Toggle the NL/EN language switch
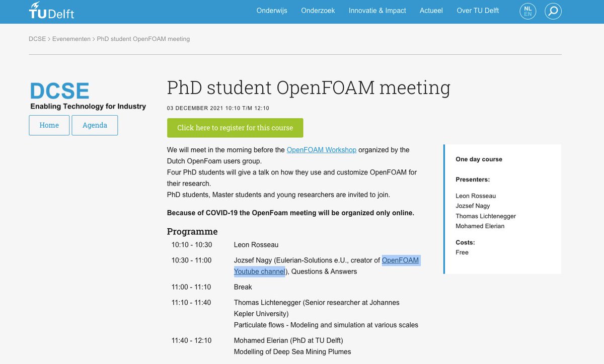This screenshot has width=604, height=364. pos(527,11)
